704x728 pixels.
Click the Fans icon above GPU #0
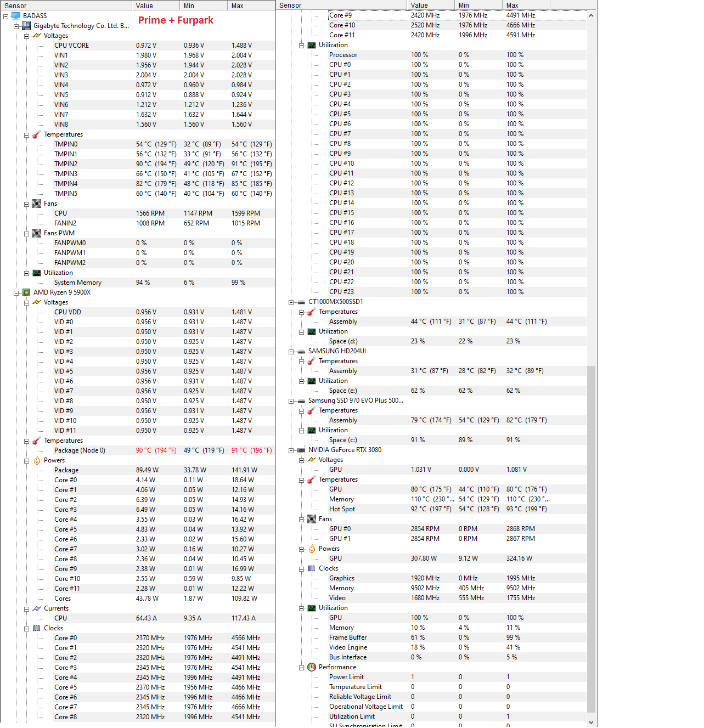click(312, 519)
